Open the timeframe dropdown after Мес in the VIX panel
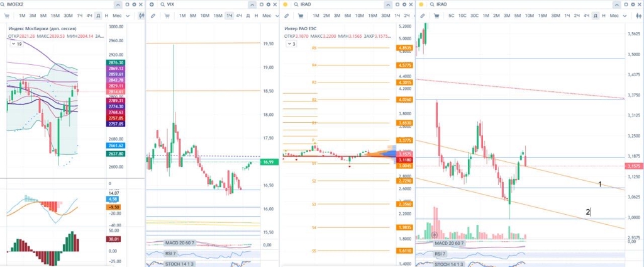Image resolution: width=644 pixels, height=267 pixels. coord(277,15)
